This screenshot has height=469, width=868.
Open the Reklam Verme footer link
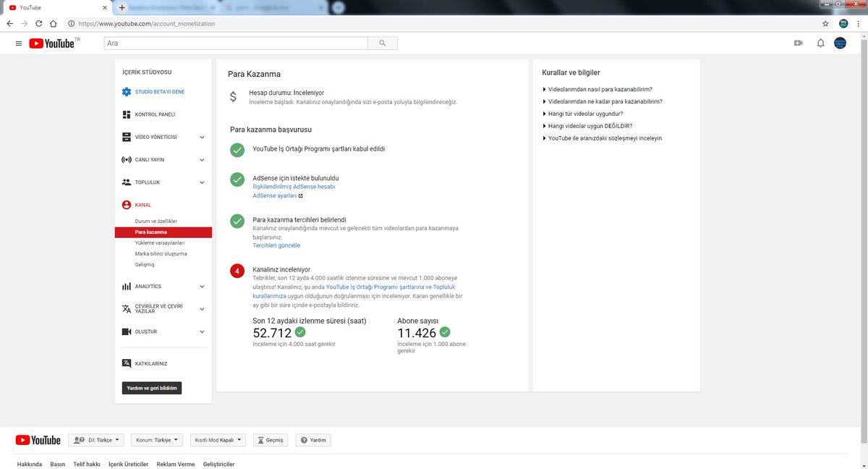tap(176, 464)
